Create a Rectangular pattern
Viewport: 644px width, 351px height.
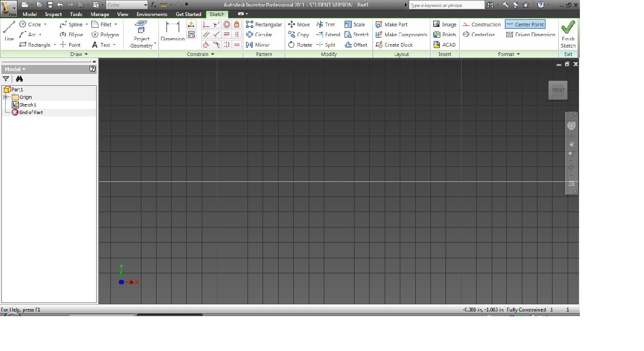pyautogui.click(x=264, y=24)
